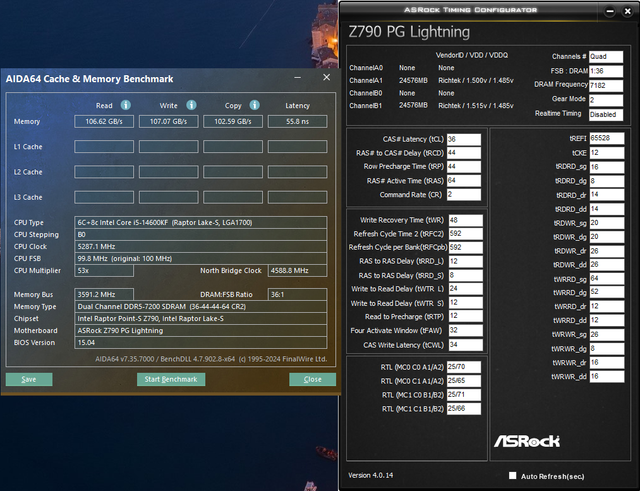Click the tWTR_S value field
Viewport: 640px width, 491px height.
(466, 303)
